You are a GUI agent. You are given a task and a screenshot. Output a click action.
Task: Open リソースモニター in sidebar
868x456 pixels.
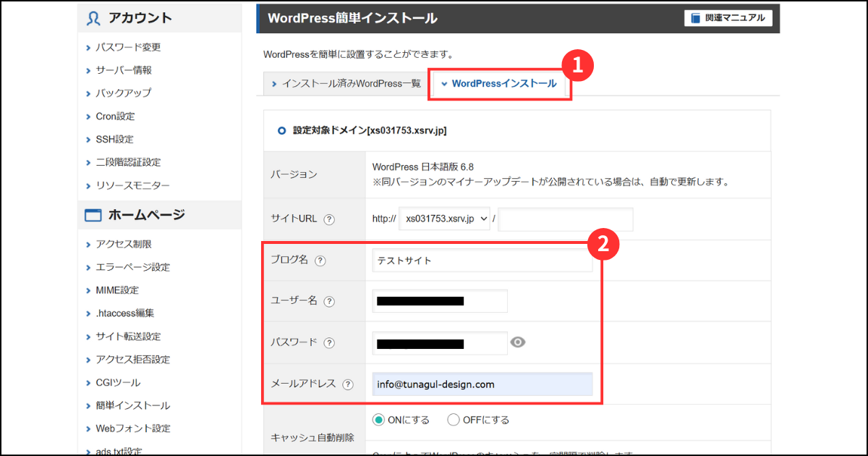tap(132, 185)
